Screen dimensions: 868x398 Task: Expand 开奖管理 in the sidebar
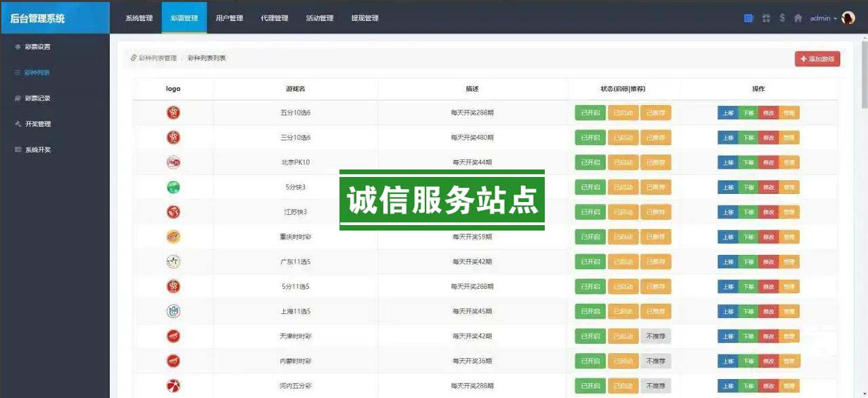click(38, 124)
